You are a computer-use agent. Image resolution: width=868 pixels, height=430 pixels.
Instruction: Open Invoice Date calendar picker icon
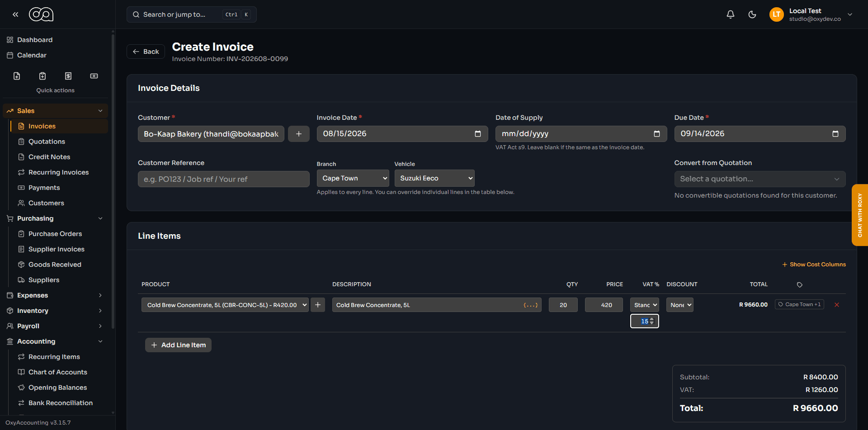tap(478, 134)
